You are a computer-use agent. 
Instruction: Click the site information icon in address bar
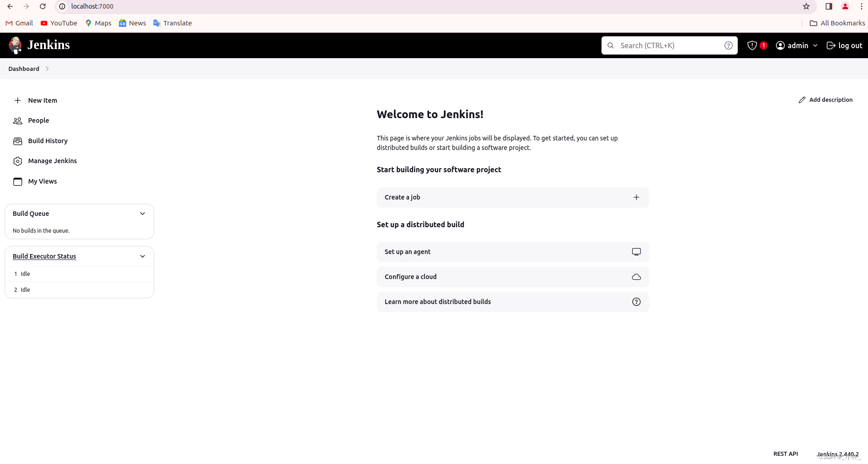62,6
